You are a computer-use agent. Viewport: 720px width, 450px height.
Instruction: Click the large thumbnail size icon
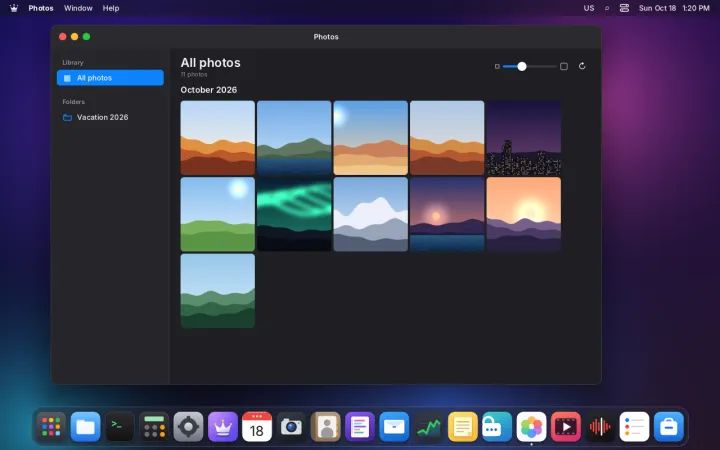(x=564, y=66)
